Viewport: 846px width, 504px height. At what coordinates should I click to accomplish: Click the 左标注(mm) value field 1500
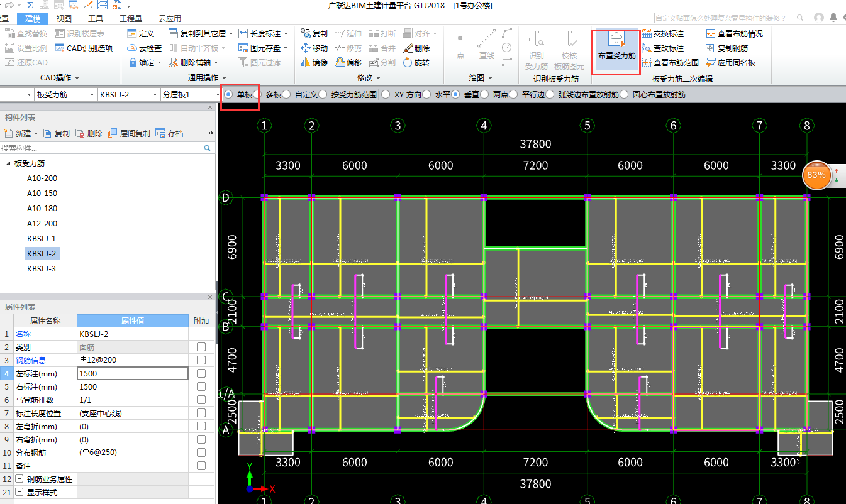pyautogui.click(x=133, y=373)
